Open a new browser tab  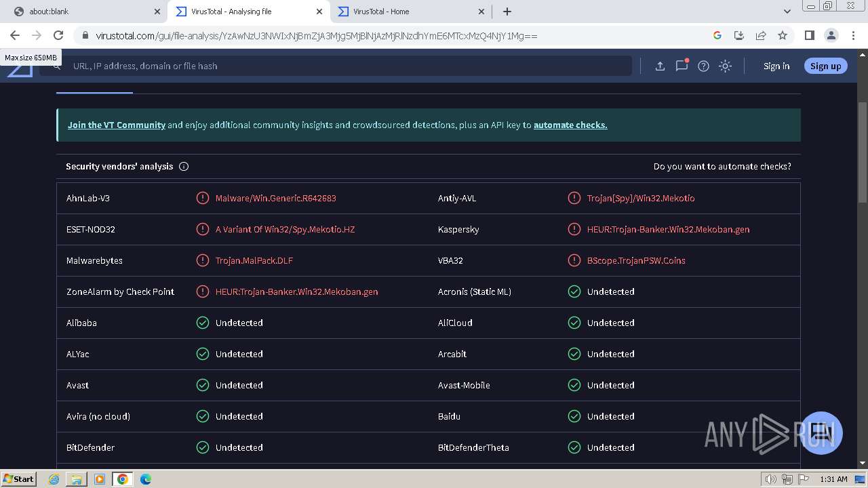point(507,12)
